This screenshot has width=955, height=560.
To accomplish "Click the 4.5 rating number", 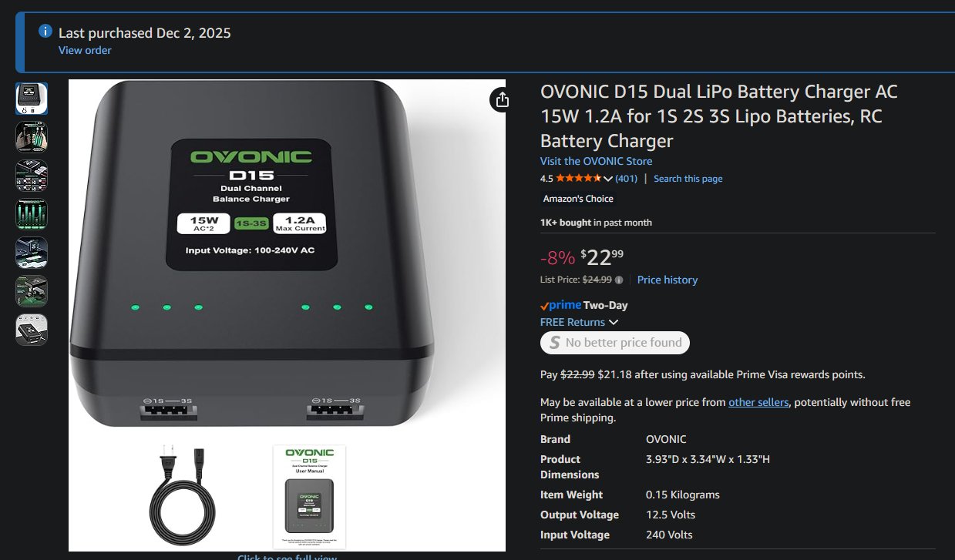I will [x=546, y=179].
